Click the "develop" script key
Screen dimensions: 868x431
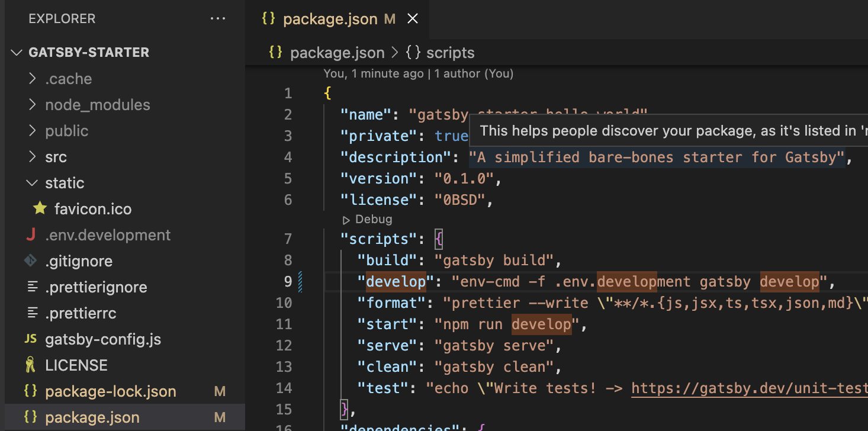[396, 282]
